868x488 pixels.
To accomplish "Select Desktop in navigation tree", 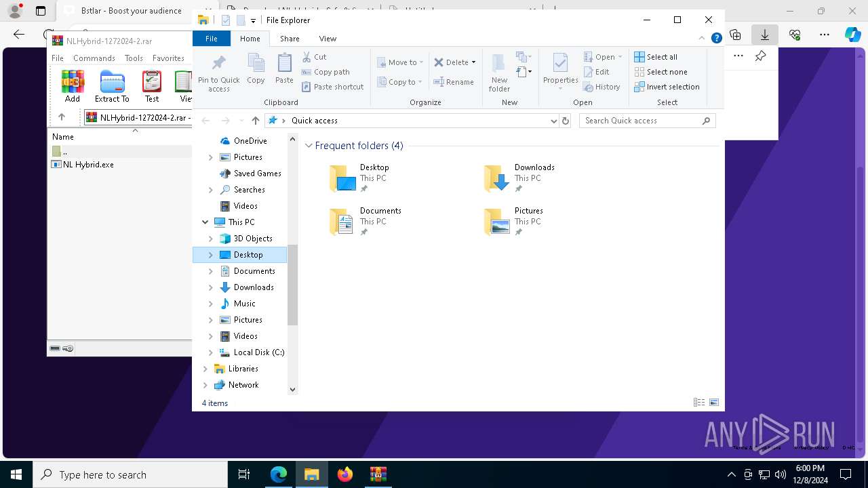I will pos(240,255).
